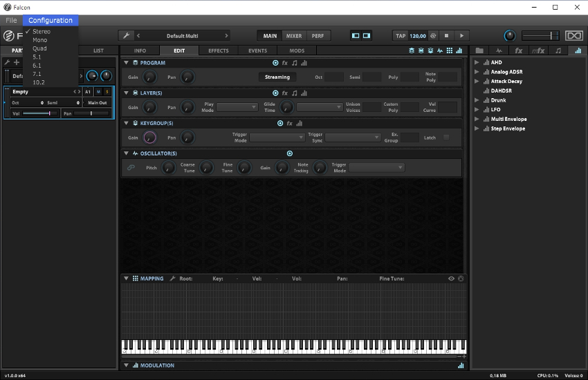Open parts wrench menu
The height and width of the screenshot is (380, 588).
[7, 62]
